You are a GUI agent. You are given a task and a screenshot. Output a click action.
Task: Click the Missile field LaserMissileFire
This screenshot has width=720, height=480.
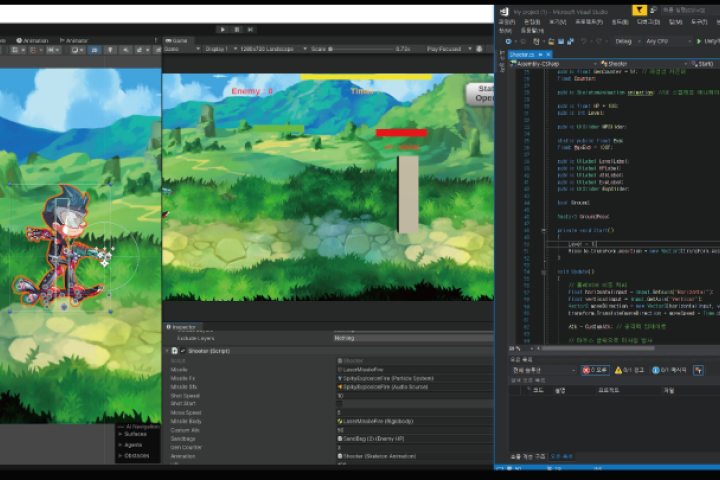click(415, 369)
